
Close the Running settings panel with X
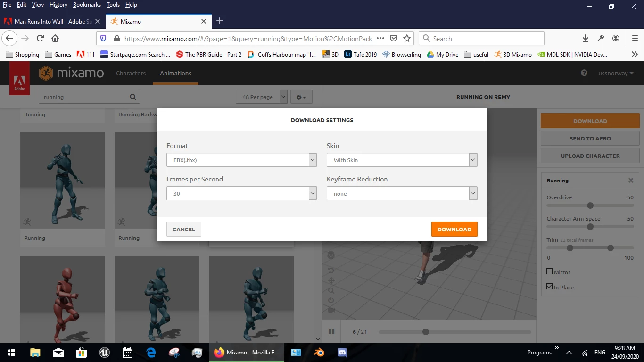coord(631,181)
